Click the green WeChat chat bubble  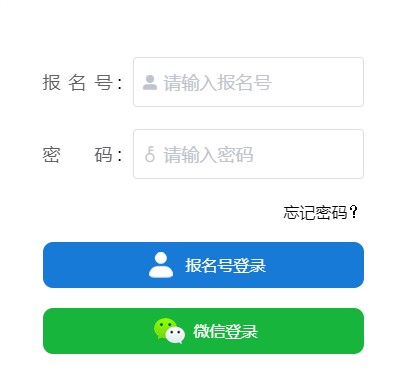coord(164,328)
